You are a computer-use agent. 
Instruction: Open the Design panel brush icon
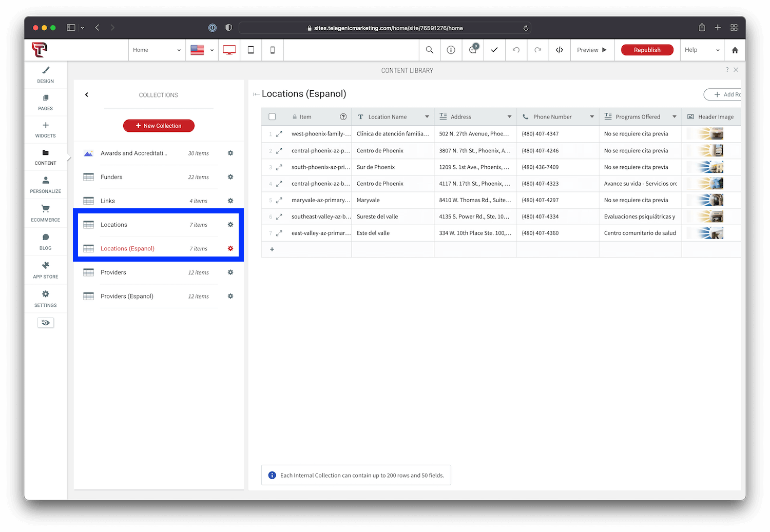pyautogui.click(x=45, y=70)
